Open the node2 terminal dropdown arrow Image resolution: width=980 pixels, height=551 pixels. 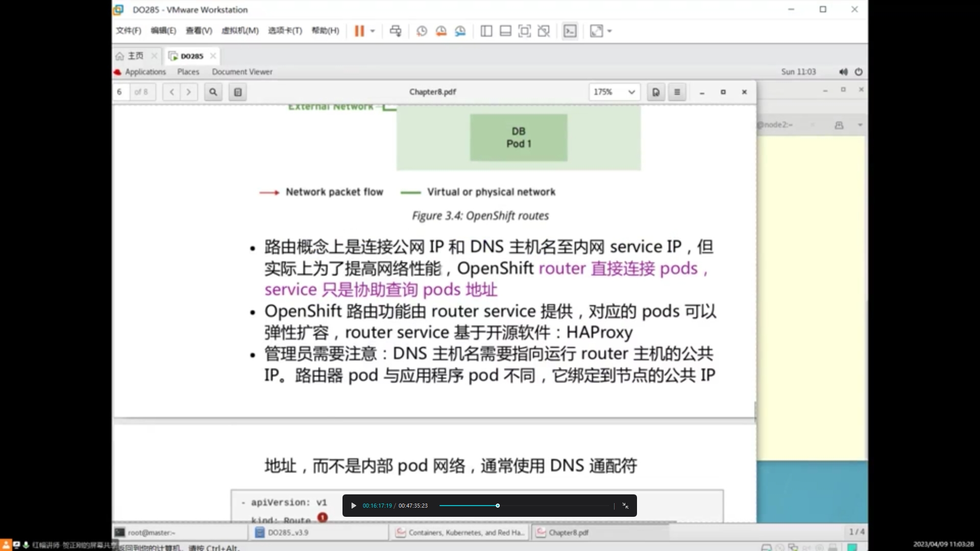pos(860,125)
